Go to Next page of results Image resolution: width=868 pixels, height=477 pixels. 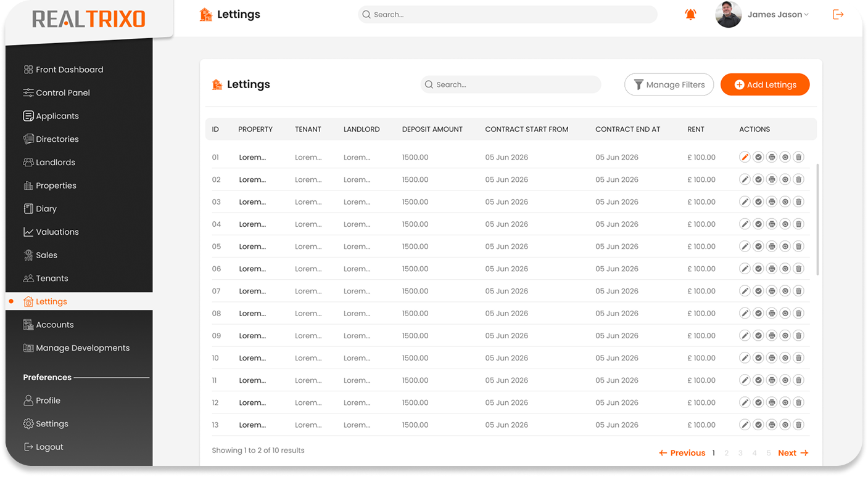pos(793,453)
